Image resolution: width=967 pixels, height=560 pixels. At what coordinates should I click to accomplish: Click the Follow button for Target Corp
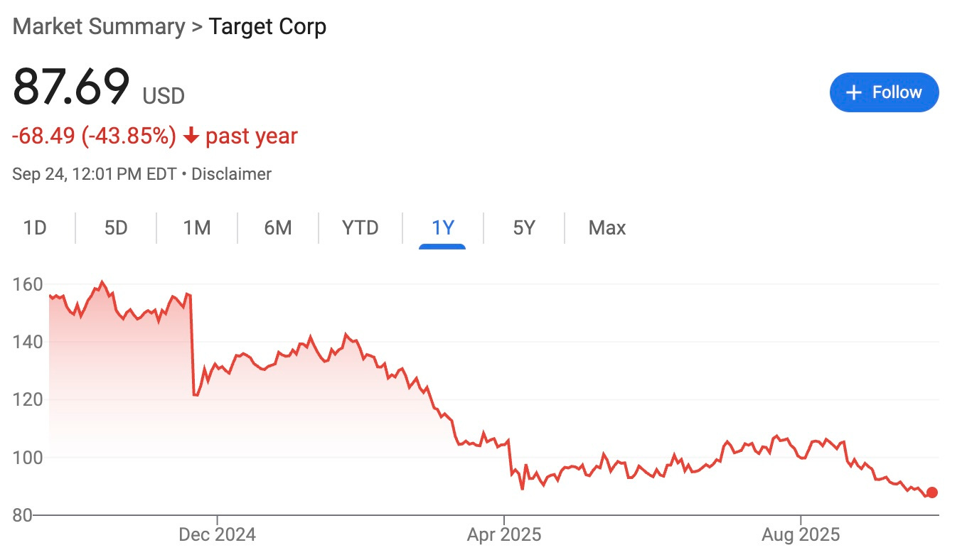884,92
